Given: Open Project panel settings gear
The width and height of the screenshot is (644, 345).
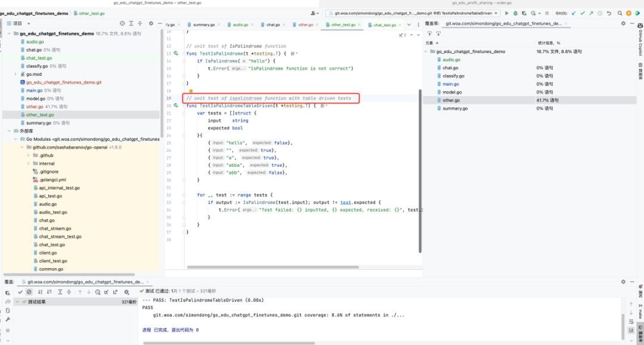Looking at the screenshot, I should (x=151, y=23).
